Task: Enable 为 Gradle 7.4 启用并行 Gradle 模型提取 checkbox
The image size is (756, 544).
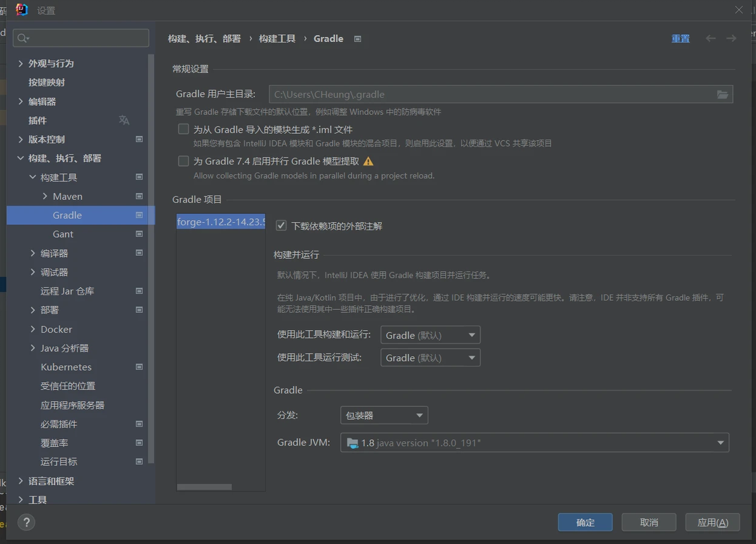Action: coord(183,161)
